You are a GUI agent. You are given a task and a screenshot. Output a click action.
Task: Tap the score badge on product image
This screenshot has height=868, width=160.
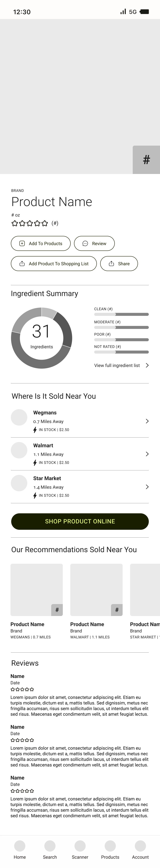click(146, 160)
